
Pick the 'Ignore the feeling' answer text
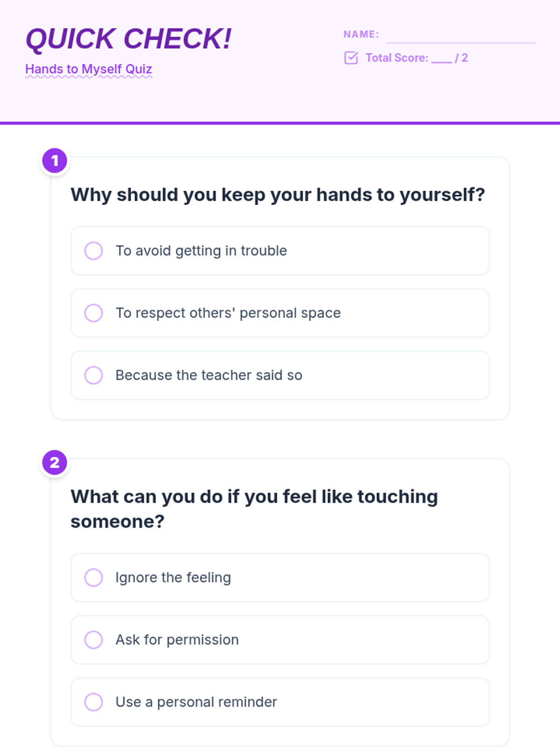coord(173,578)
